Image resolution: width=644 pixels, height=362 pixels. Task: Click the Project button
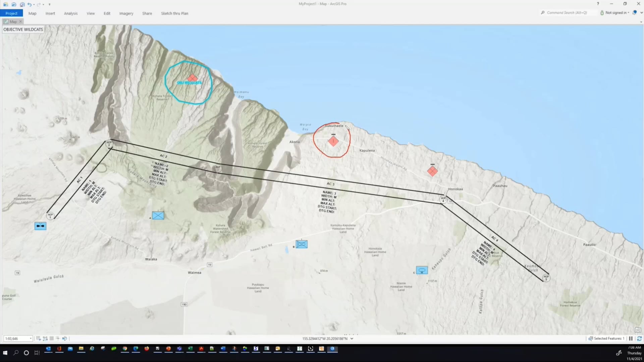[11, 13]
